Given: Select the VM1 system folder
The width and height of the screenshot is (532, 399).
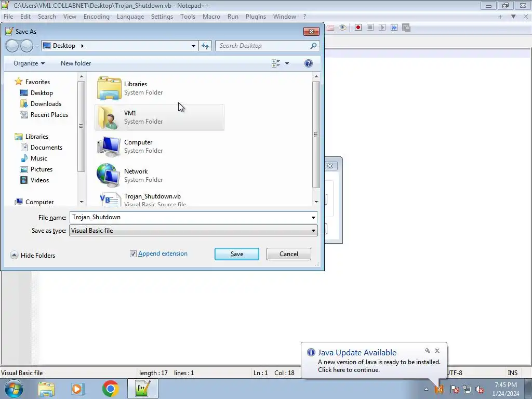Looking at the screenshot, I should [159, 117].
